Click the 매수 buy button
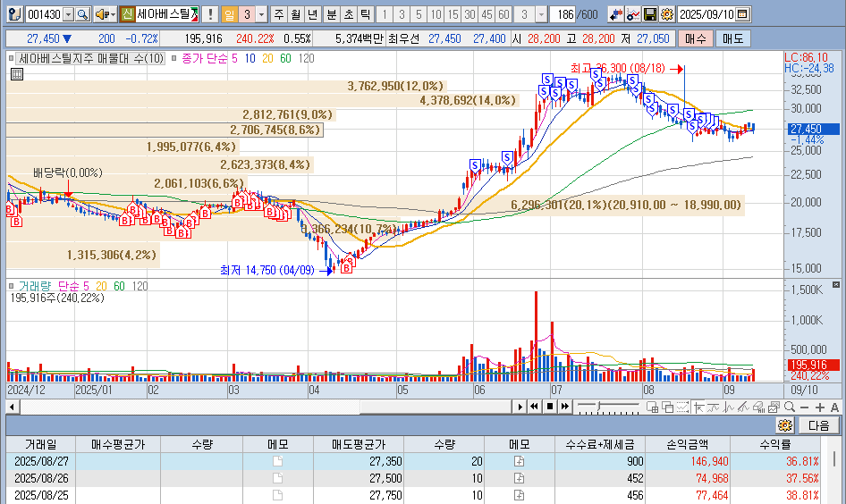Screen dimensions: 846x504 pyautogui.click(x=696, y=38)
